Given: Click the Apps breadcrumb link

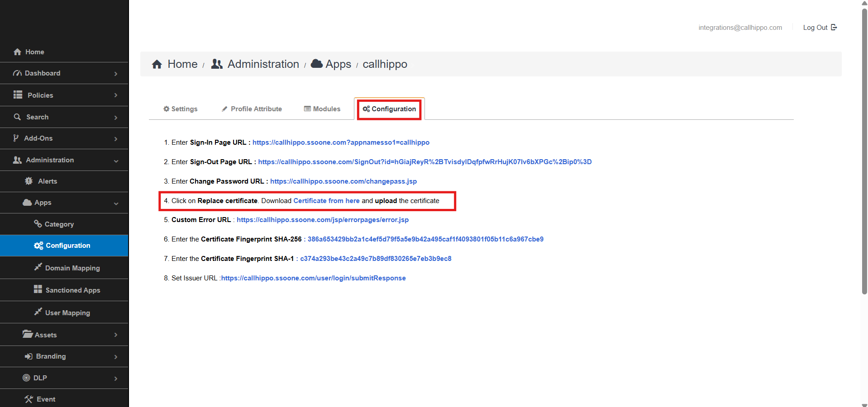Looking at the screenshot, I should coord(338,64).
